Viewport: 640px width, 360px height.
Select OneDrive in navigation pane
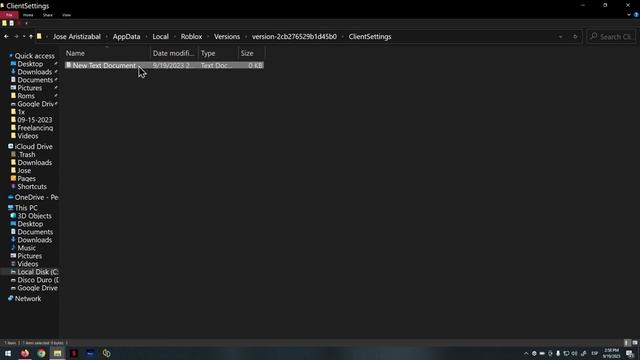(36, 198)
